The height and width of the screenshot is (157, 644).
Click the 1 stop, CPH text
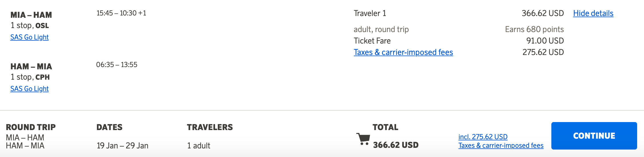coord(30,77)
